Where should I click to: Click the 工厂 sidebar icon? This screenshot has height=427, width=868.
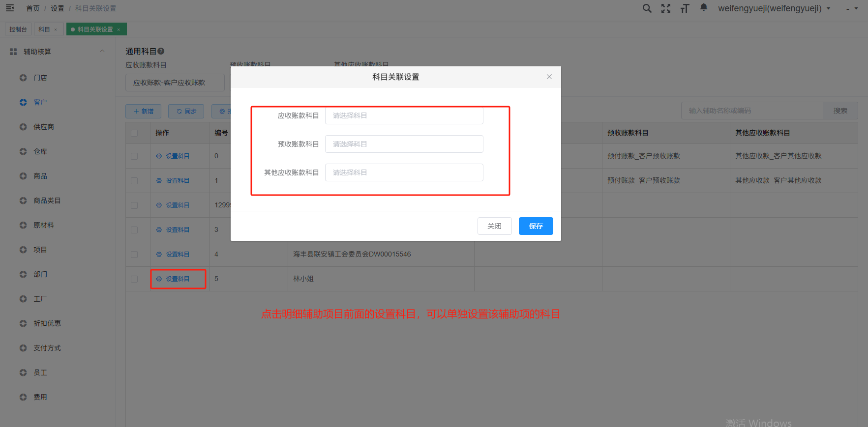click(x=23, y=299)
